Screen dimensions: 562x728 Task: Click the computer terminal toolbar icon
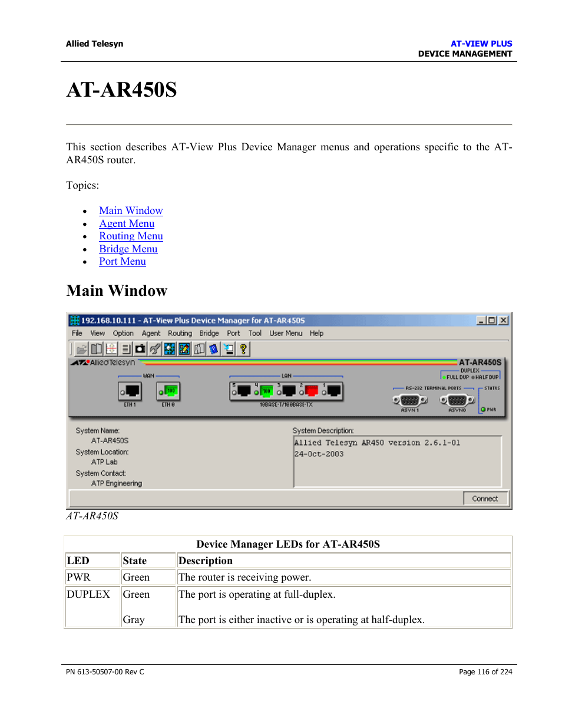(x=229, y=349)
